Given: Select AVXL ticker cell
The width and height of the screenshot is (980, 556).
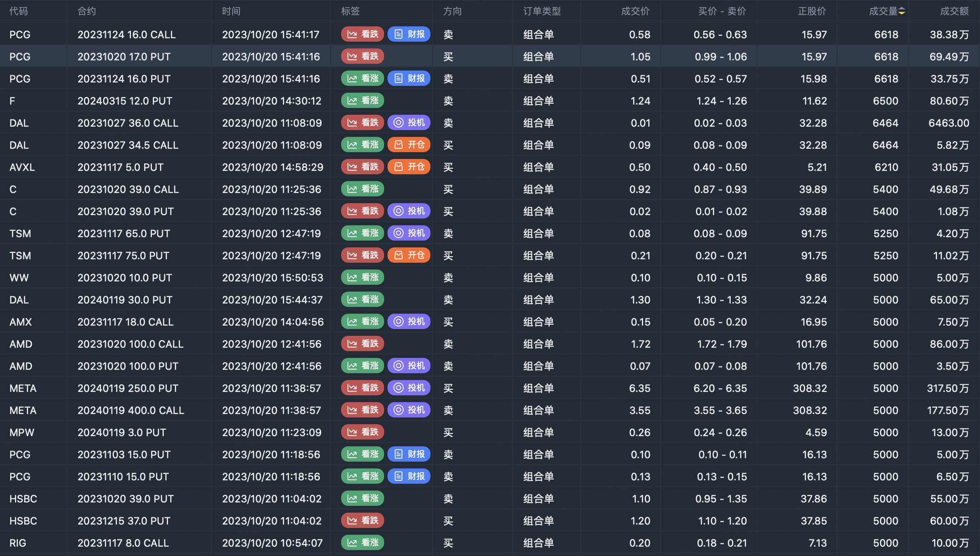Looking at the screenshot, I should pyautogui.click(x=22, y=167).
